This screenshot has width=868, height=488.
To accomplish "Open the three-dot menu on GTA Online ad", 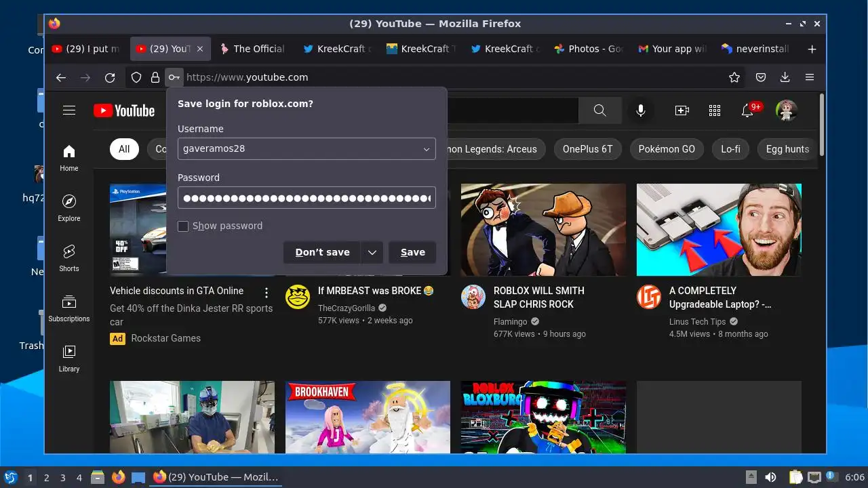I will point(267,293).
